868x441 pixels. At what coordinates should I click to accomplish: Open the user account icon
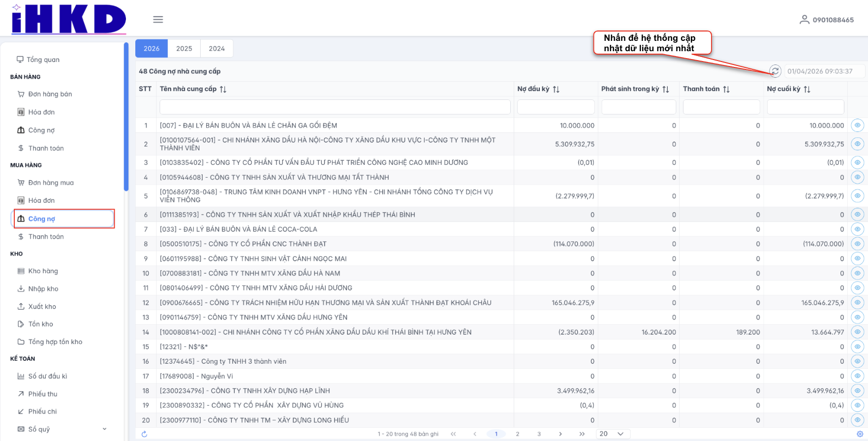point(804,20)
